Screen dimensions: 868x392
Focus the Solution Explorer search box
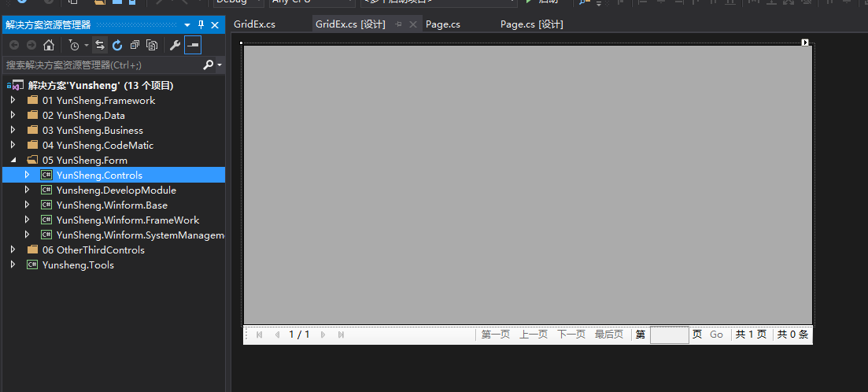coord(102,65)
